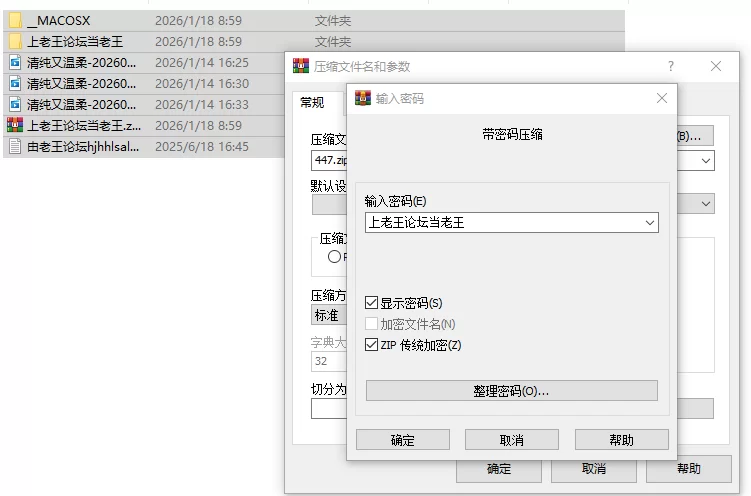
Task: Open 整理密码(O)... button
Action: [512, 391]
